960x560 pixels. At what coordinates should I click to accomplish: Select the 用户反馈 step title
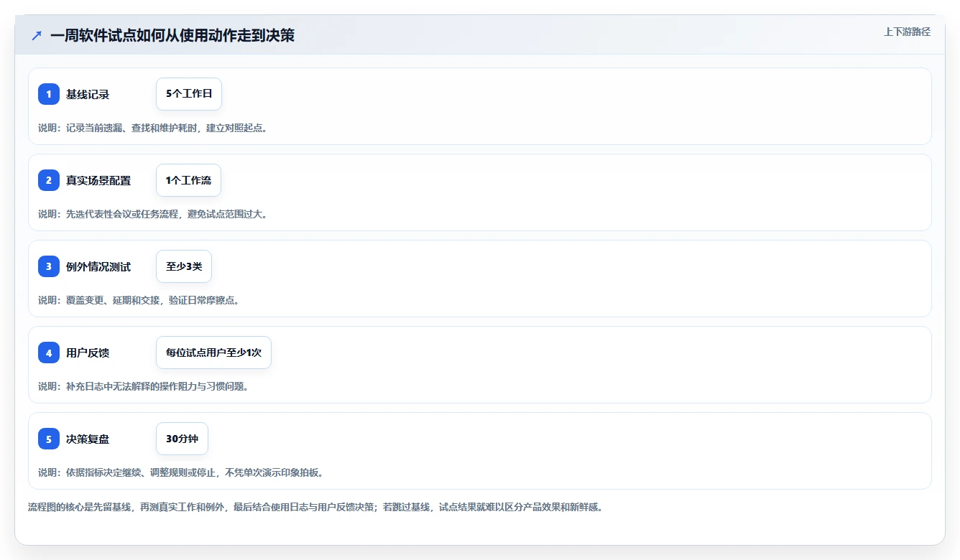click(88, 353)
